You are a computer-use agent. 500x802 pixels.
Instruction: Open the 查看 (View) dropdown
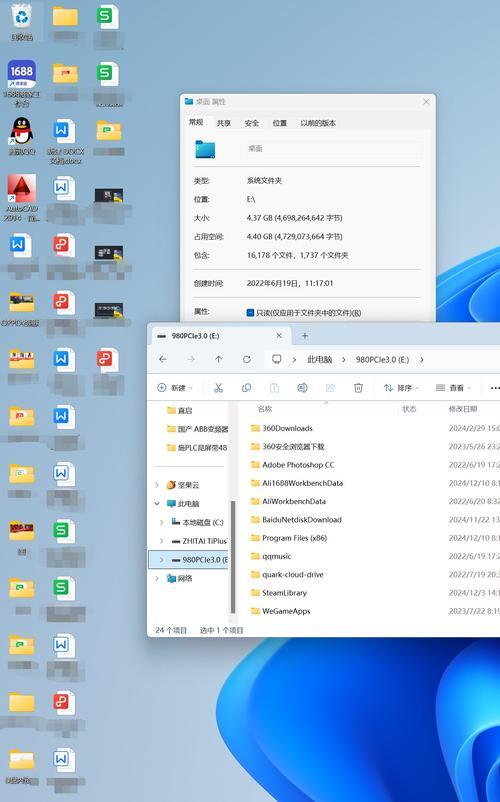click(x=453, y=388)
